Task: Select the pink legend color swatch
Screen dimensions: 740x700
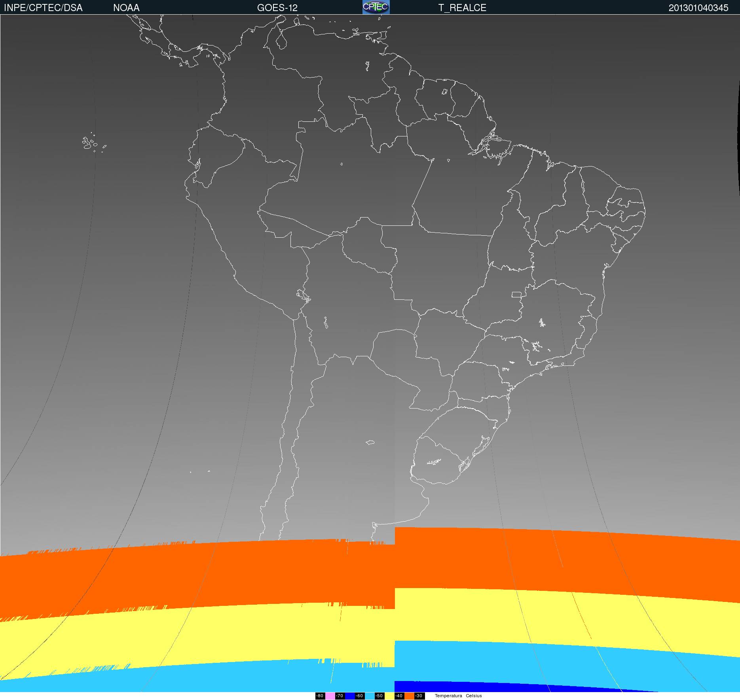Action: tap(330, 696)
